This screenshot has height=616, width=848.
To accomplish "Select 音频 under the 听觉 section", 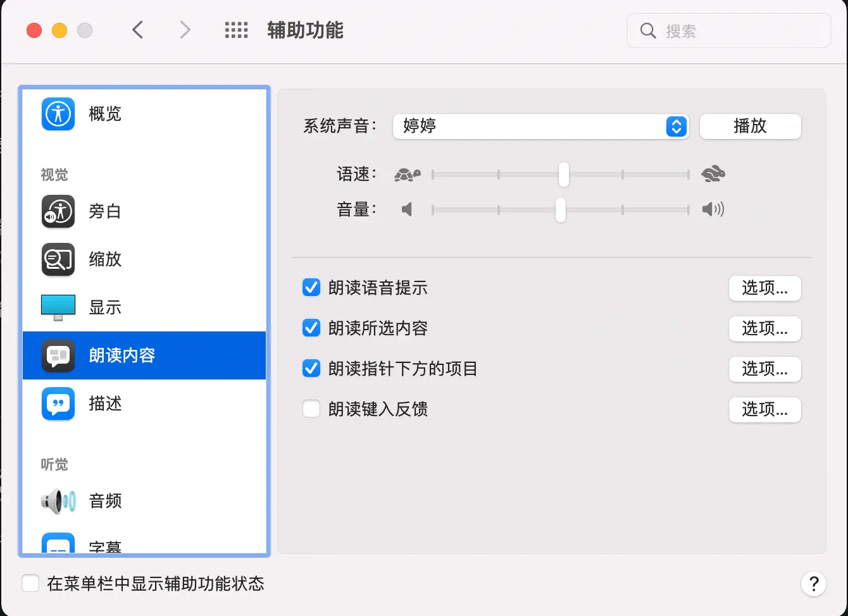I will [105, 501].
